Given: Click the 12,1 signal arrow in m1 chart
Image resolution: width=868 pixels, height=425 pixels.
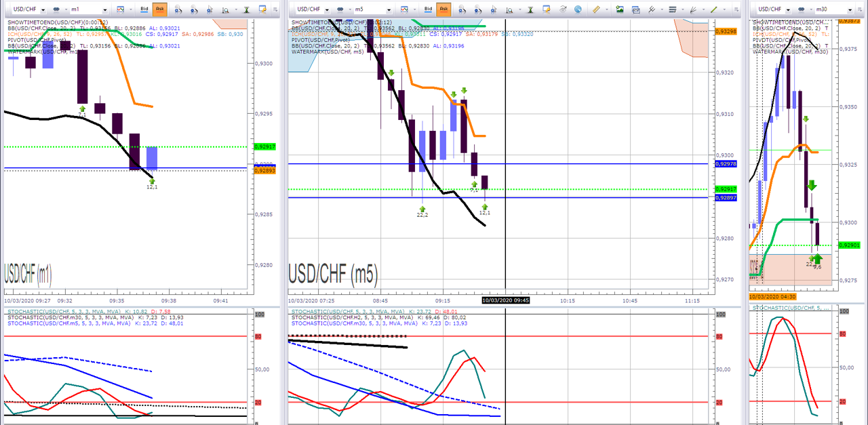Looking at the screenshot, I should (x=152, y=180).
